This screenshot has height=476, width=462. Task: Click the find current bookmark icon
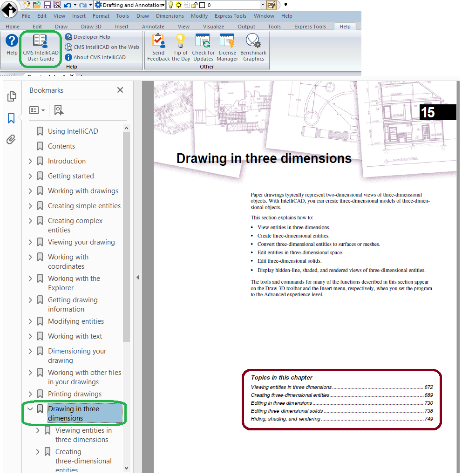click(x=59, y=110)
